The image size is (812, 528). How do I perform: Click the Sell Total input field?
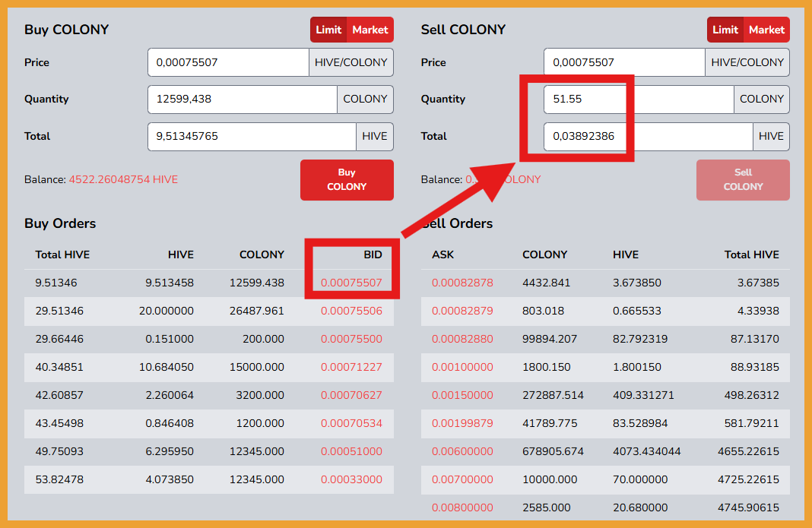pos(648,137)
